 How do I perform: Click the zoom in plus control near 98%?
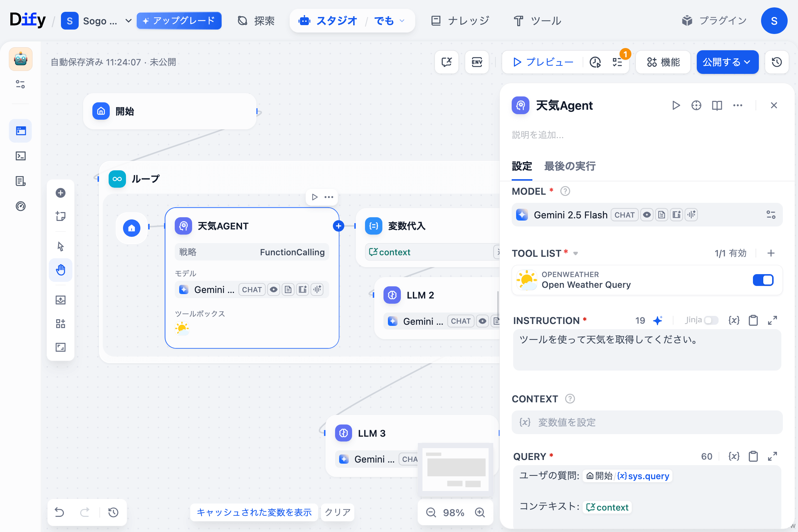(480, 512)
